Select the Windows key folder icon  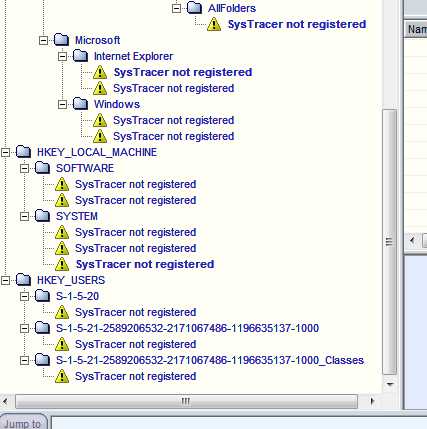[80, 104]
